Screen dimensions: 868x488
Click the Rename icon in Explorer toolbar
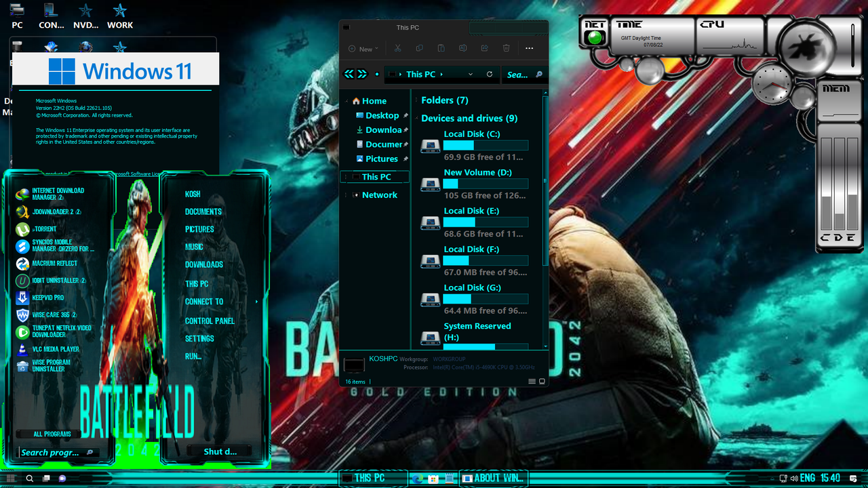click(x=462, y=48)
